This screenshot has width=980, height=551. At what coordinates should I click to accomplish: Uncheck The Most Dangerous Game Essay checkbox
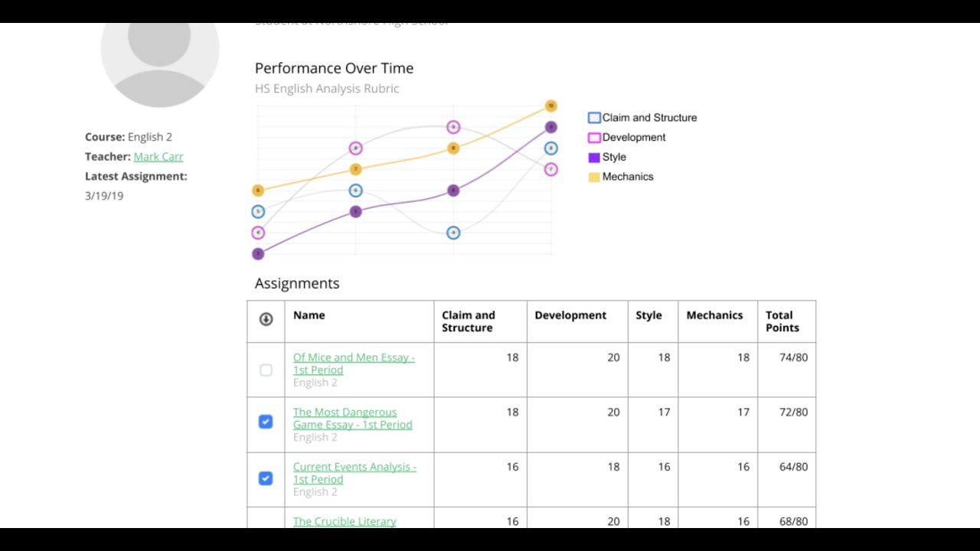click(x=266, y=422)
